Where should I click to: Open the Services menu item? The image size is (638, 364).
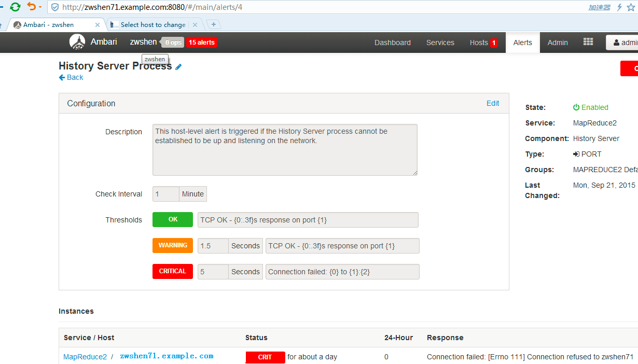pyautogui.click(x=440, y=43)
